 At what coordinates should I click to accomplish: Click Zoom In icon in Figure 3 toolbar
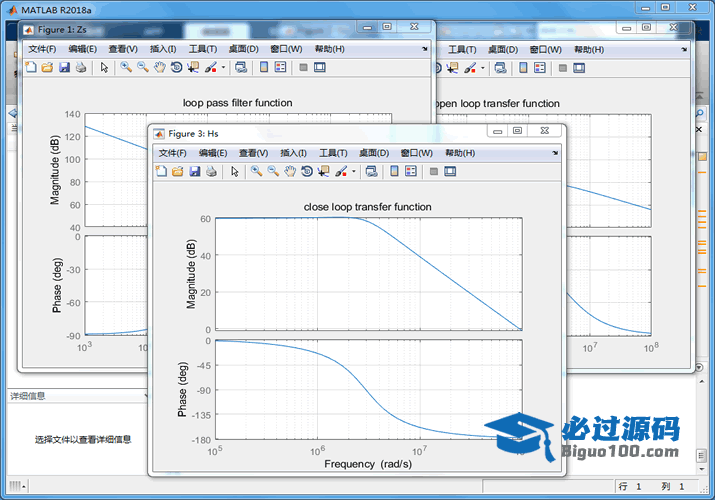click(x=256, y=172)
